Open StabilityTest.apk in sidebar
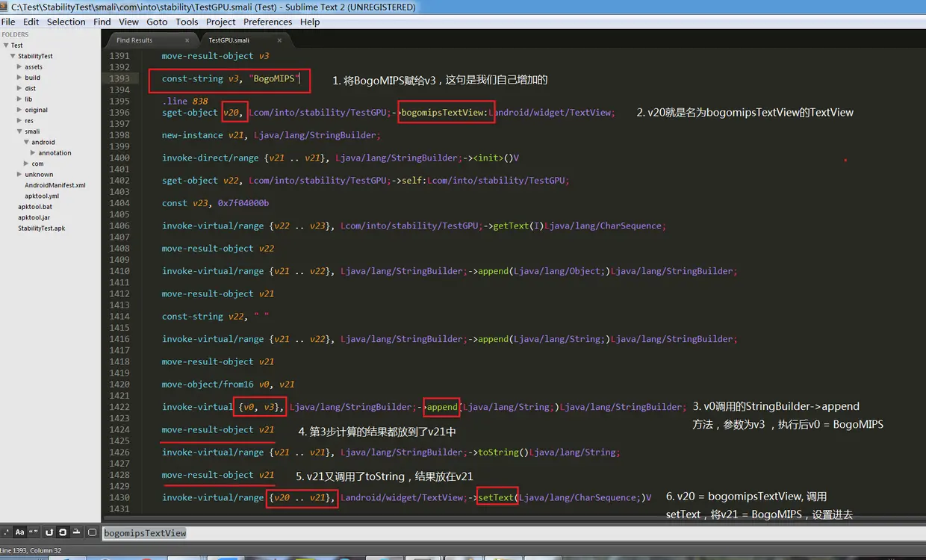The height and width of the screenshot is (560, 926). pyautogui.click(x=41, y=228)
